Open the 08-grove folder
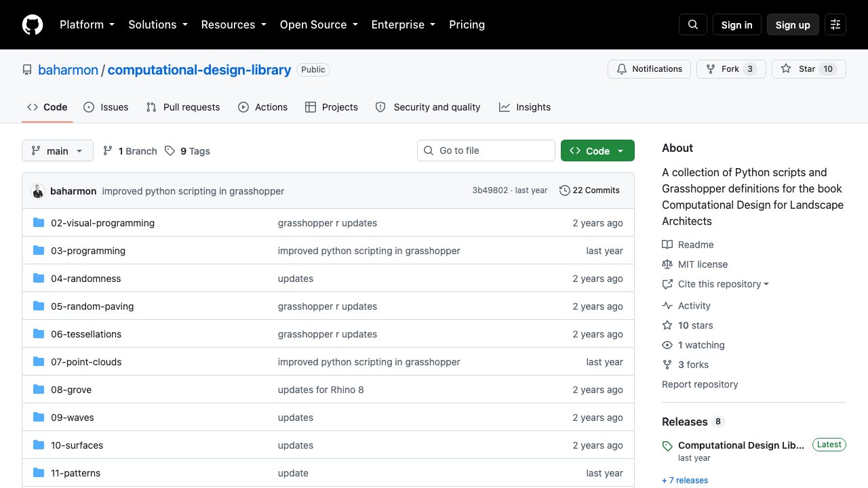868x488 pixels. pos(71,390)
